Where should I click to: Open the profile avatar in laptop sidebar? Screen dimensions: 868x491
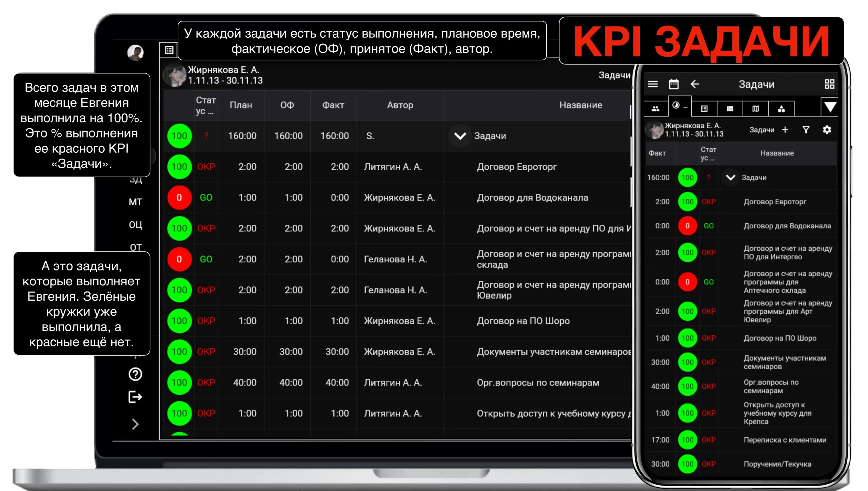pyautogui.click(x=135, y=53)
